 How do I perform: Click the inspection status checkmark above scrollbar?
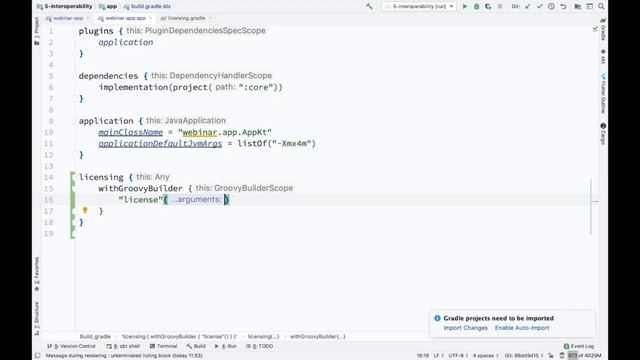tap(595, 29)
